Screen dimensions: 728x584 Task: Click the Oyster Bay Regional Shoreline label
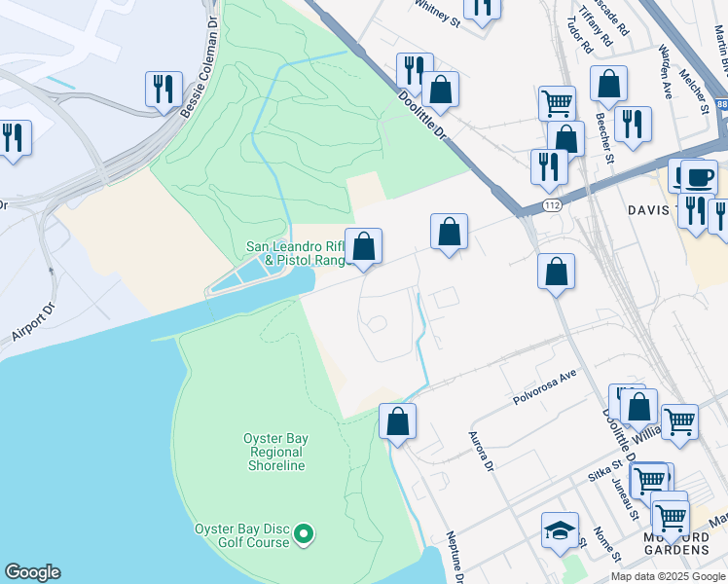click(x=276, y=452)
